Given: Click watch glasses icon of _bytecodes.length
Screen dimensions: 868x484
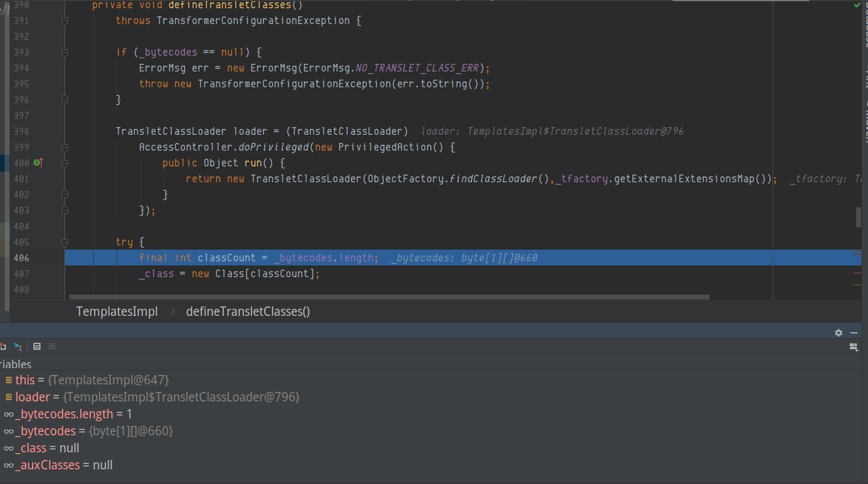Looking at the screenshot, I should tap(9, 414).
